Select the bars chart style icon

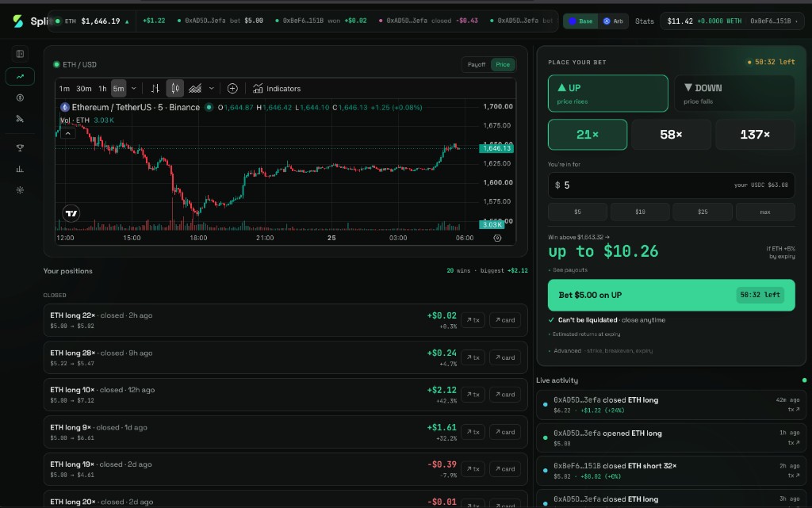(x=155, y=89)
